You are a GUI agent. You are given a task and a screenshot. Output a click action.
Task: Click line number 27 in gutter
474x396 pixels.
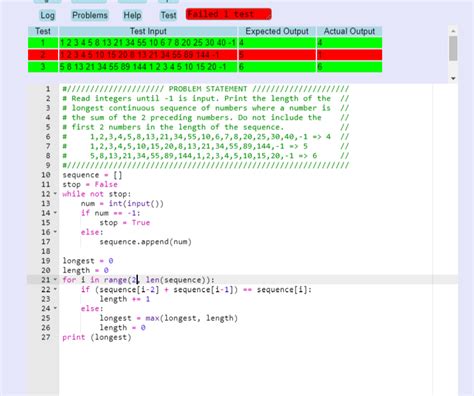tap(46, 337)
